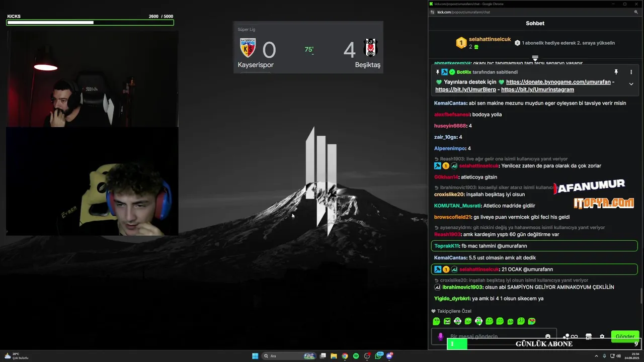Open Google Chrome from taskbar
Image resolution: width=644 pixels, height=362 pixels.
[345, 356]
